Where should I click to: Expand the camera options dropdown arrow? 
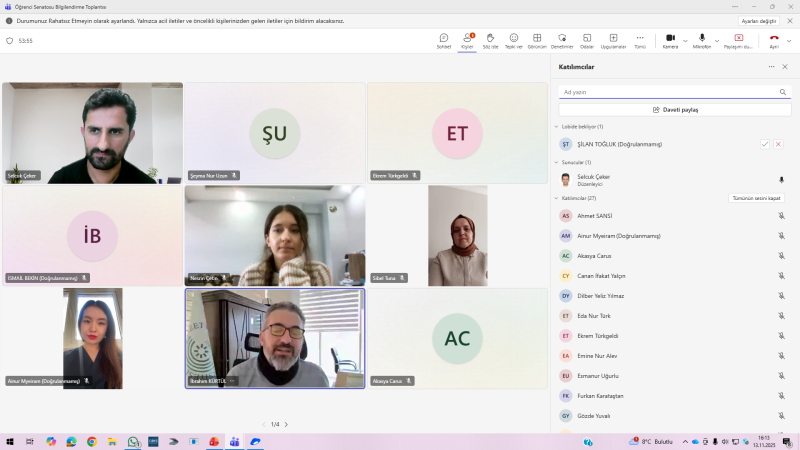tap(685, 40)
